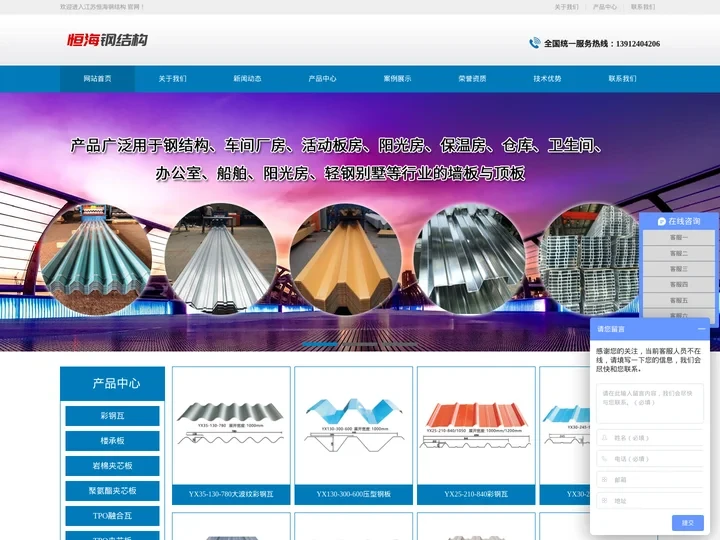The height and width of the screenshot is (540, 720).
Task: Open the 关于我们 main menu item
Action: tap(172, 79)
